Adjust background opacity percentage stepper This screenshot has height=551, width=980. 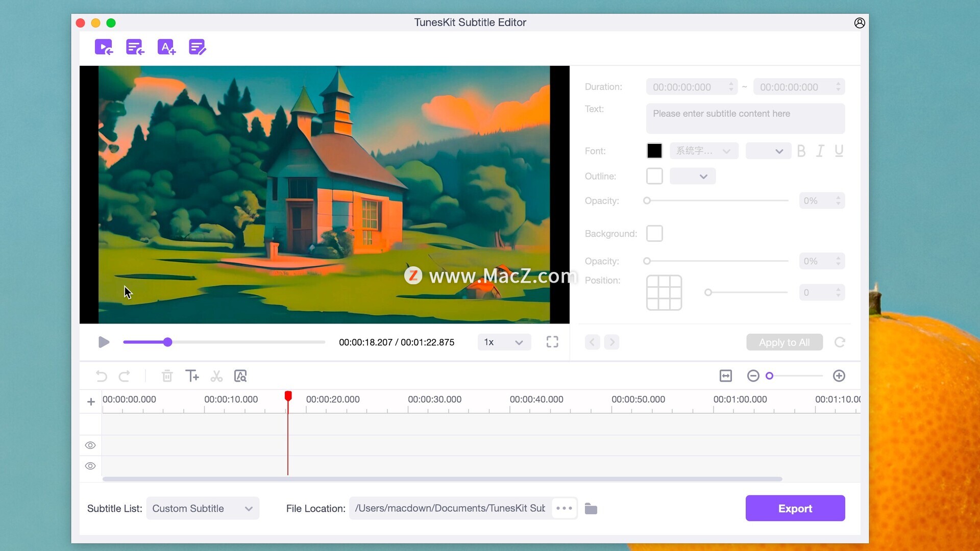click(838, 261)
